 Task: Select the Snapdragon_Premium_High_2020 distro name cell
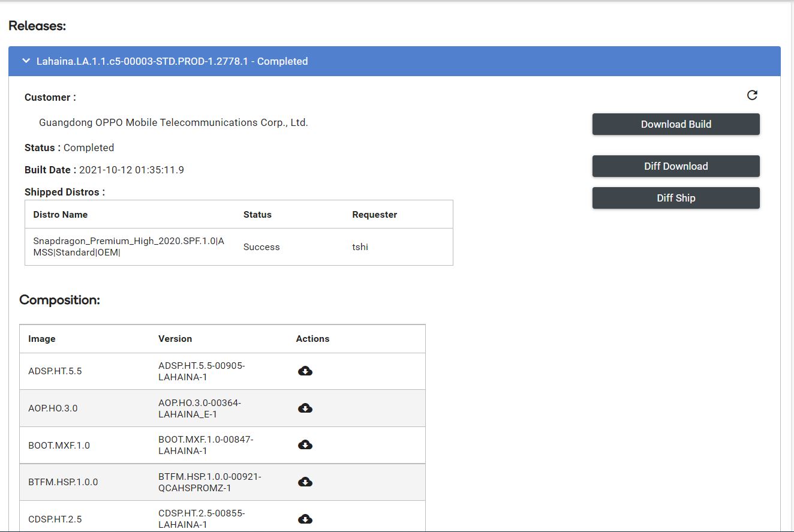point(128,247)
